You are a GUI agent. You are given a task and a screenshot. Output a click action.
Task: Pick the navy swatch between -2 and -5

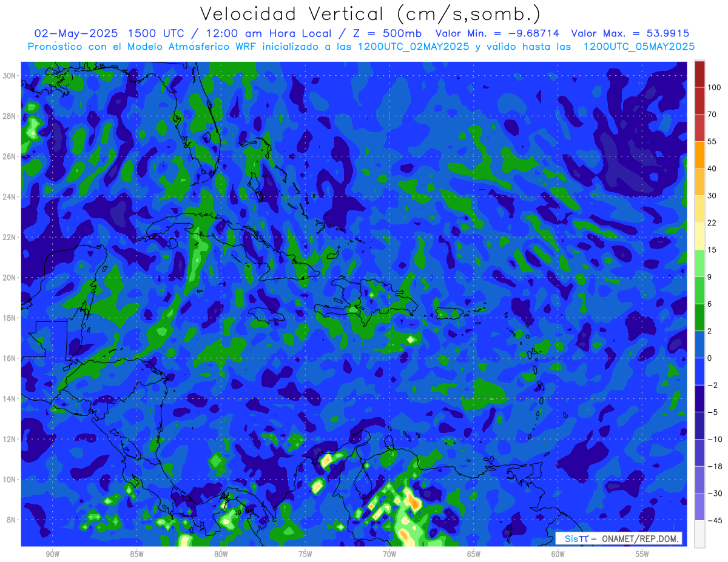699,399
